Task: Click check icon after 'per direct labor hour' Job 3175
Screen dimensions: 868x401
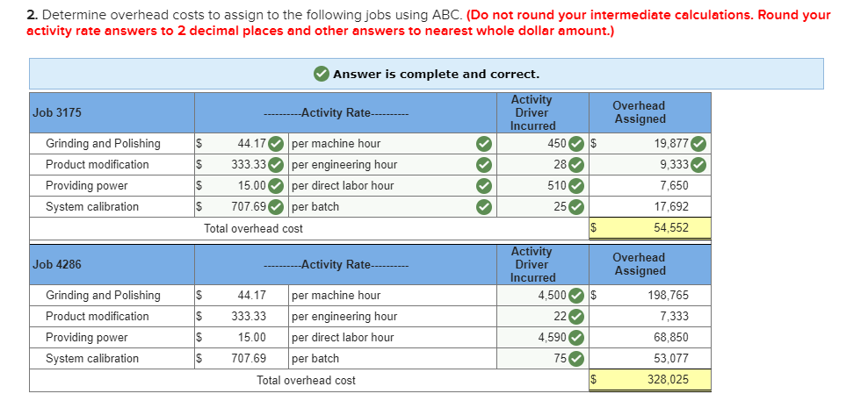Action: tap(484, 186)
